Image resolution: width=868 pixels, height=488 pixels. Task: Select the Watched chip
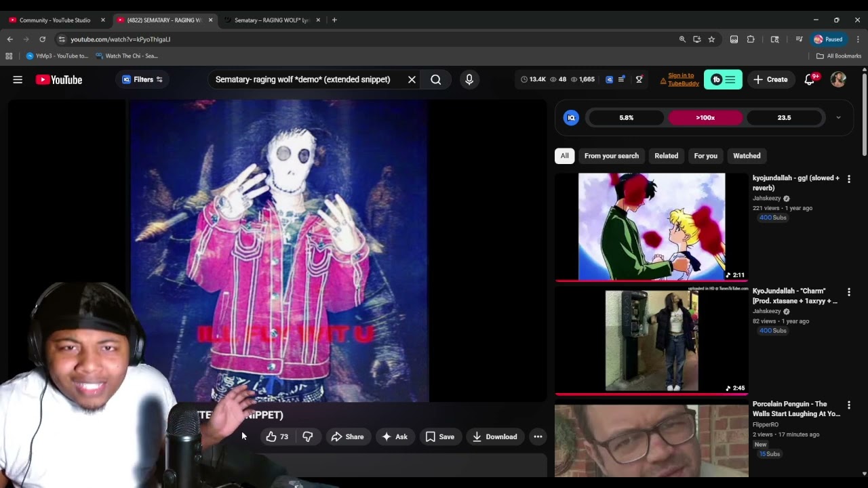[x=747, y=156]
